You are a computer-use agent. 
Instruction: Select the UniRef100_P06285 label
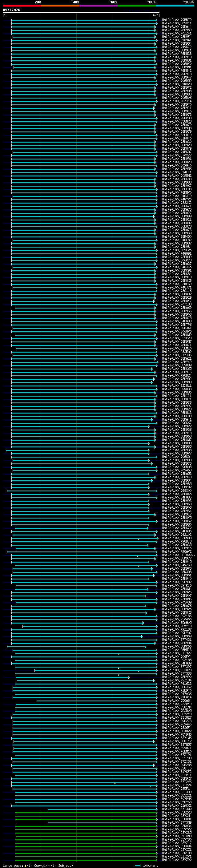point(177,765)
